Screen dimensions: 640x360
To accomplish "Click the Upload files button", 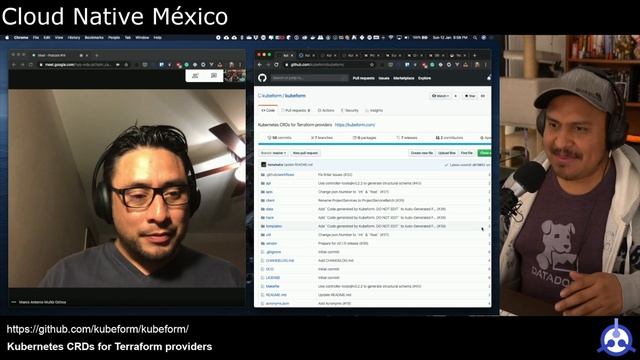I will point(447,153).
